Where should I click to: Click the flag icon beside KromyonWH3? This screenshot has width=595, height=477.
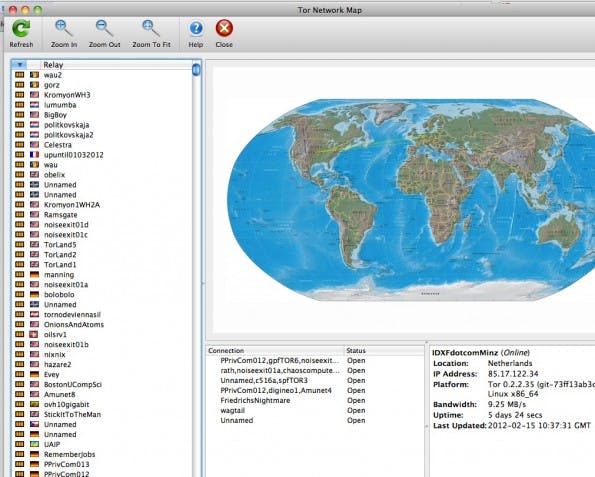tap(35, 94)
